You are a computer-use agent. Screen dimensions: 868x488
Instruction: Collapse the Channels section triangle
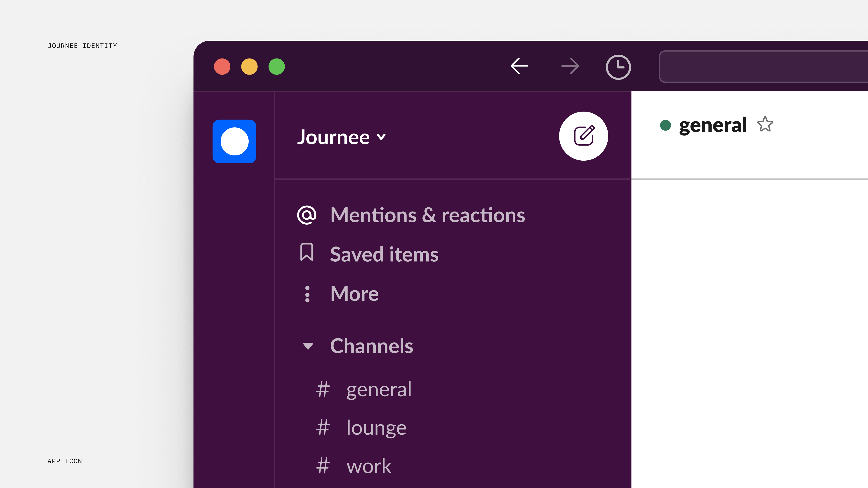308,346
